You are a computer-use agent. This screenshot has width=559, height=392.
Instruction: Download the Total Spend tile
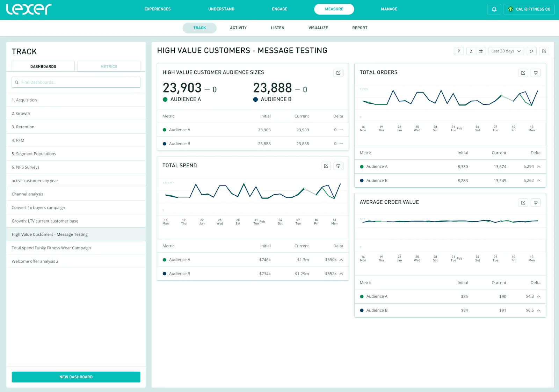tap(338, 166)
